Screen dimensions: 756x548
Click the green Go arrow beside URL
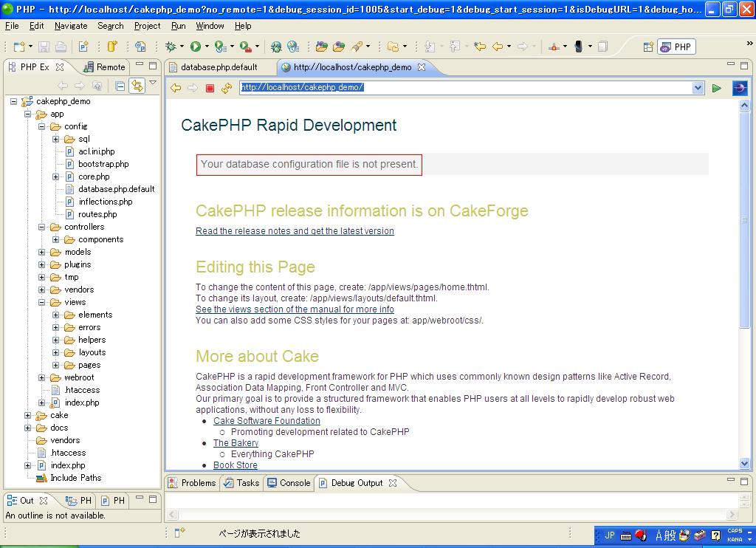716,88
